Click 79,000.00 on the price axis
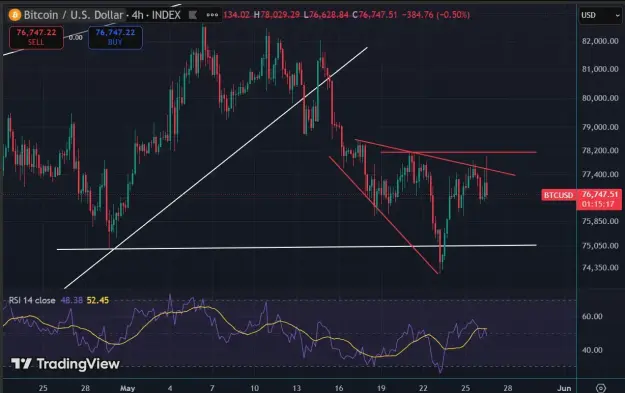Viewport: 625px width, 393px height. (600, 127)
